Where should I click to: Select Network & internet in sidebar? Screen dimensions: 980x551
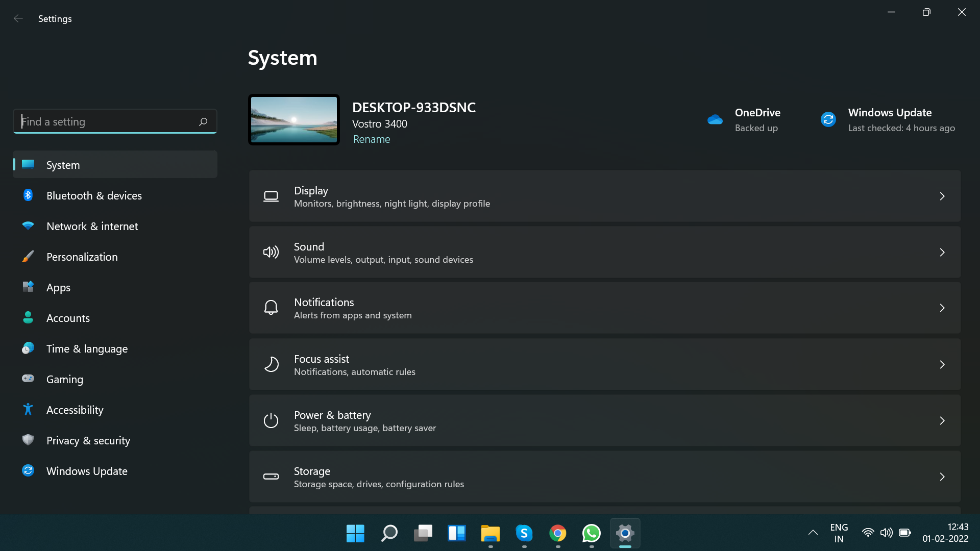tap(92, 227)
